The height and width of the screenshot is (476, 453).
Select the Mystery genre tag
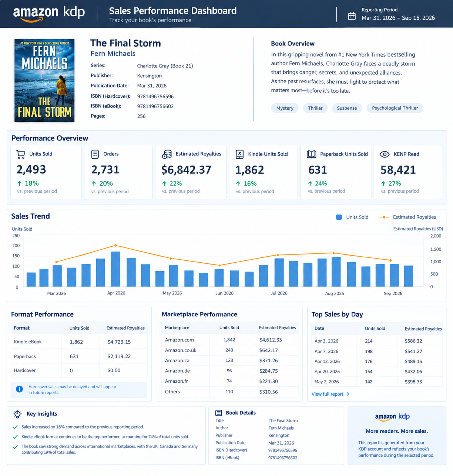(x=285, y=108)
